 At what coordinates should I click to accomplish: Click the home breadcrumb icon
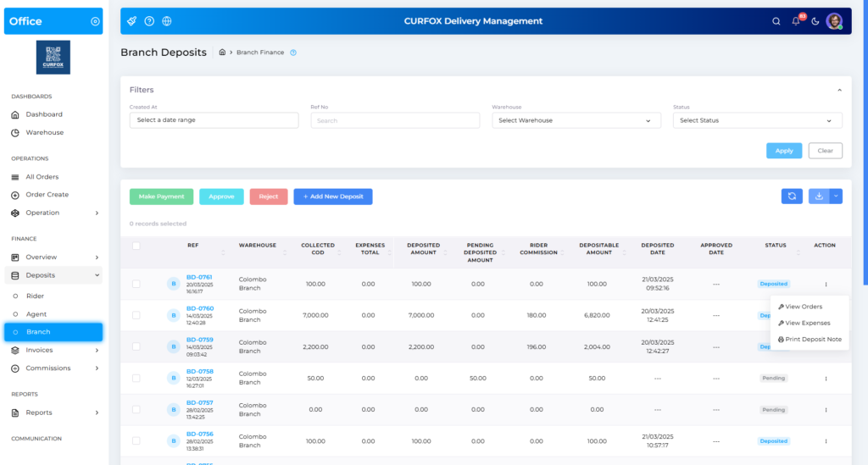[x=222, y=52]
